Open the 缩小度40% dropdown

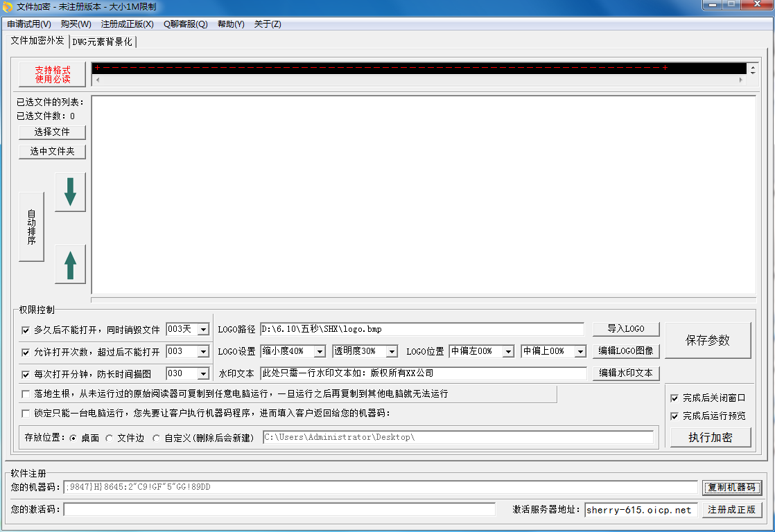(320, 351)
